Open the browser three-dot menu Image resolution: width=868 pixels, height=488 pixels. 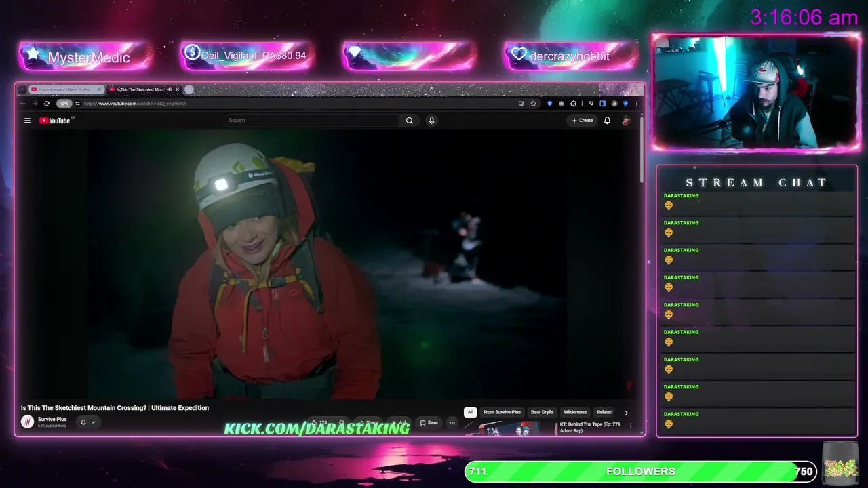click(x=636, y=104)
